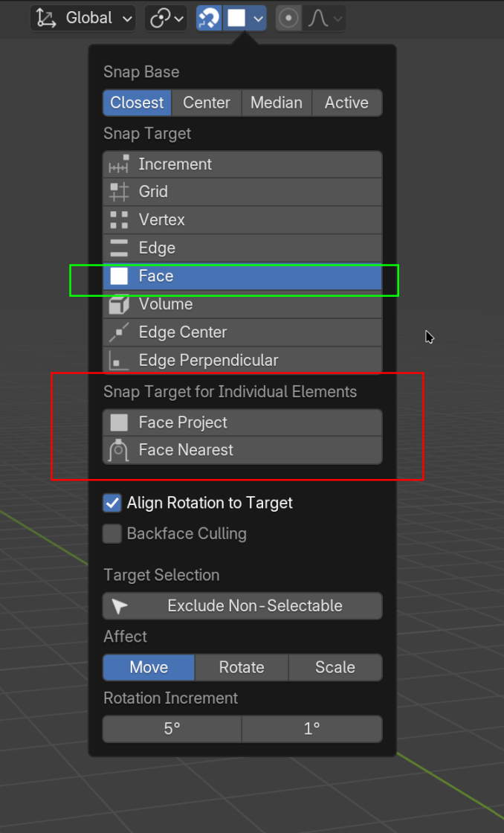504x833 pixels.
Task: Open the proportional falloff curve dropdown
Action: pyautogui.click(x=325, y=18)
